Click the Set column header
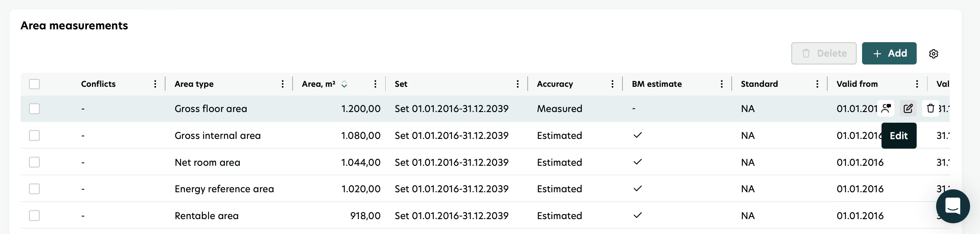The height and width of the screenshot is (234, 980). 401,84
